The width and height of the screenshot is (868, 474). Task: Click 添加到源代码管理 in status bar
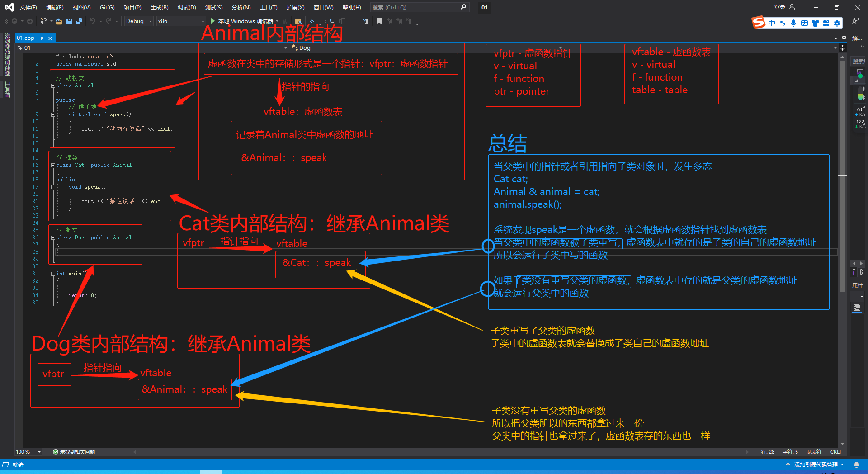816,465
